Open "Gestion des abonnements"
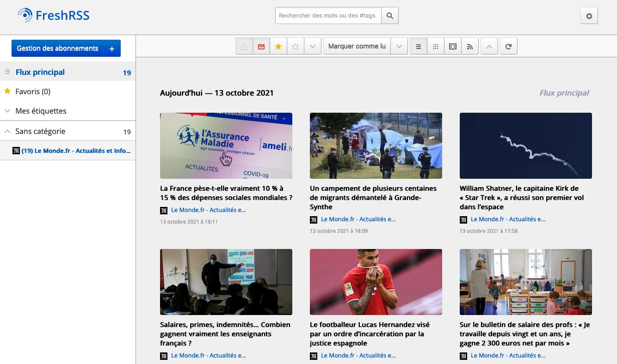 click(x=58, y=49)
